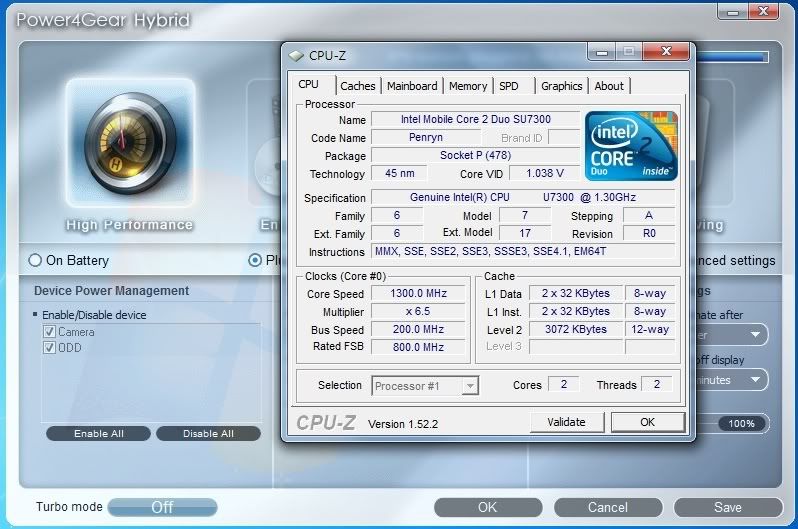This screenshot has height=529, width=798.
Task: Toggle Turbo mode Off switch
Action: (x=162, y=507)
